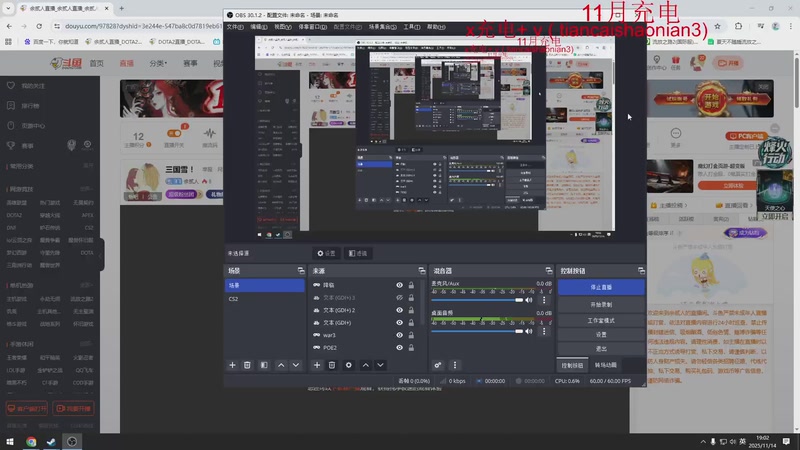Delete the selected source using the trash icon
The width and height of the screenshot is (800, 450).
point(332,365)
